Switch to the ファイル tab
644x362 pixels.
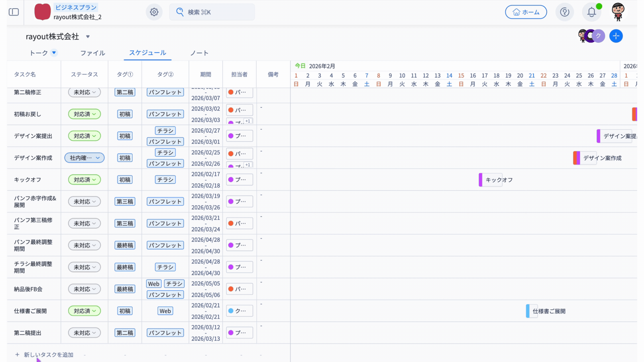[93, 53]
